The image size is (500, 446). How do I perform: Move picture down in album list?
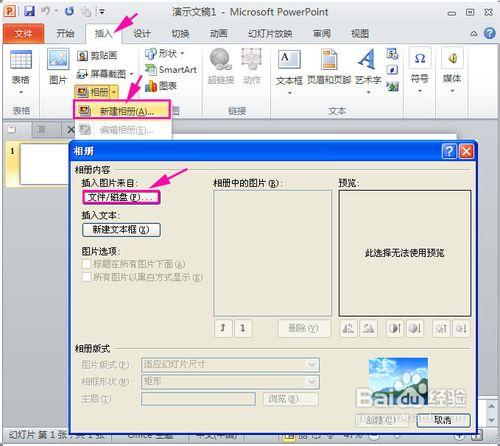pyautogui.click(x=243, y=328)
